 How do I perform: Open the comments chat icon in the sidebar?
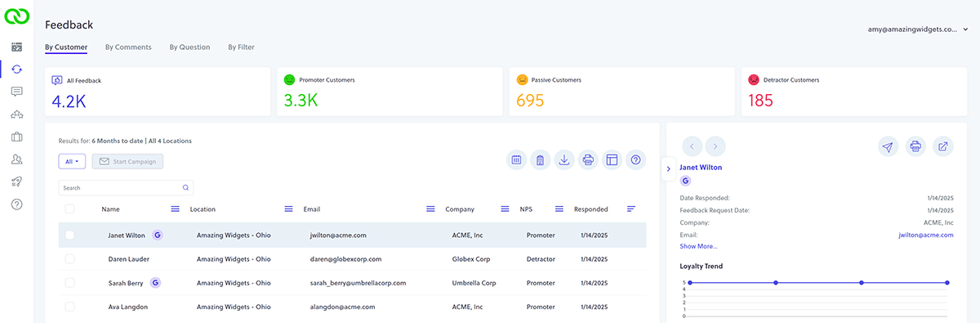click(16, 92)
